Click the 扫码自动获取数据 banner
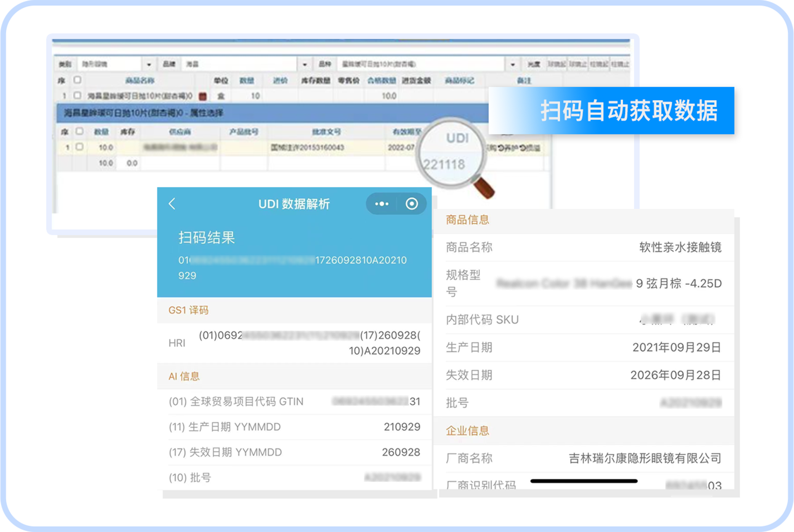Screen dimensions: 794x532 [x=611, y=110]
